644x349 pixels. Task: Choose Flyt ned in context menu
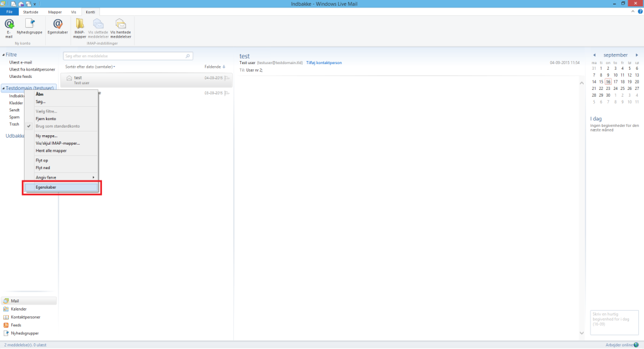tap(62, 168)
